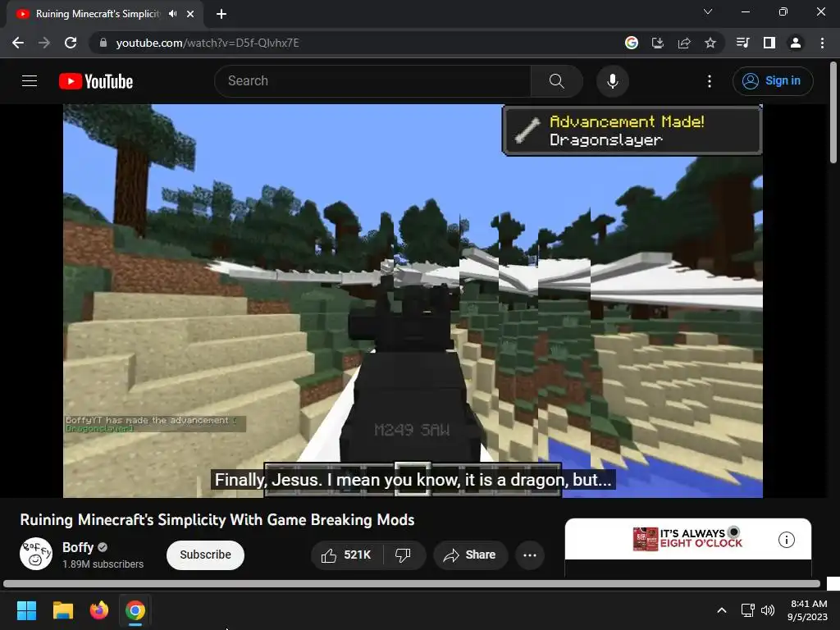
Task: Open the YouTube hamburger guide menu
Action: (x=30, y=81)
